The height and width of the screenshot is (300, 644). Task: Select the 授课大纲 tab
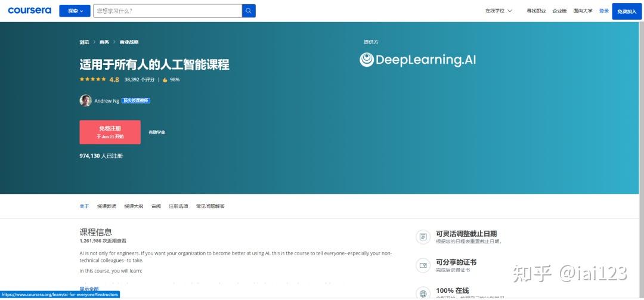(134, 206)
